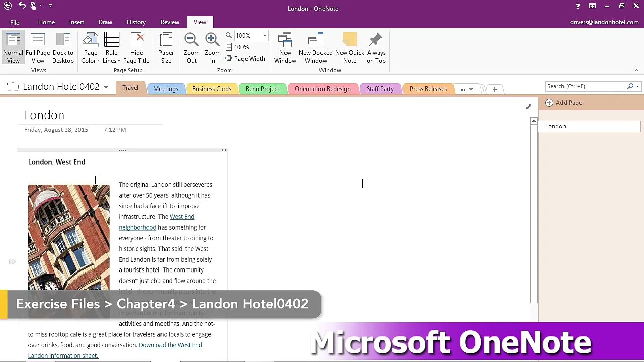Select the View ribbon tab
The height and width of the screenshot is (362, 644).
[x=200, y=22]
